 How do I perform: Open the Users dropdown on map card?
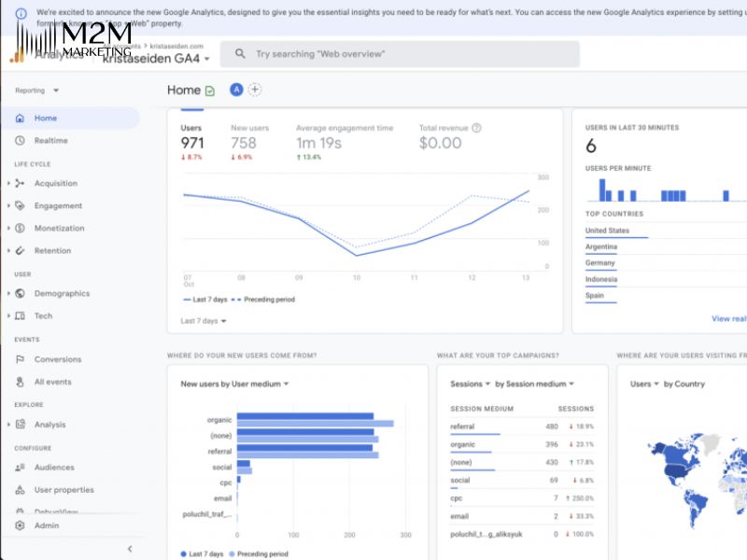[644, 384]
